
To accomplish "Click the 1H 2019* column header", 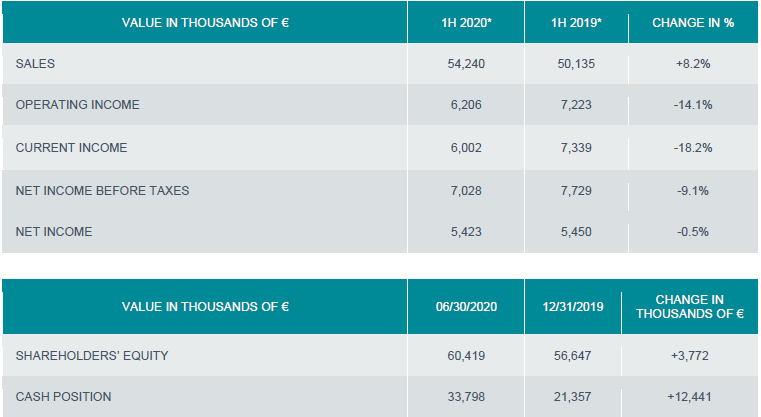I will tap(575, 22).
